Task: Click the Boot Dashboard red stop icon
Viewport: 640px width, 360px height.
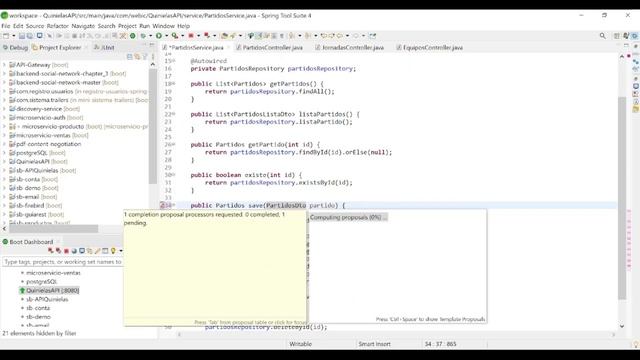Action: click(66, 251)
